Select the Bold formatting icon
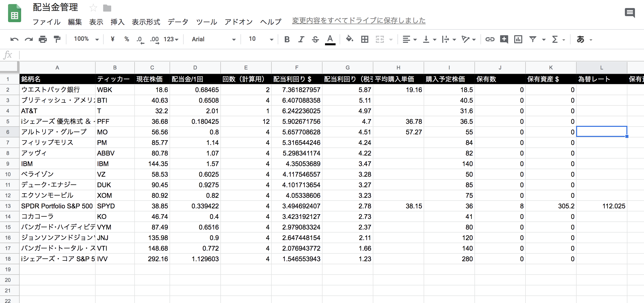The image size is (644, 303). tap(287, 39)
